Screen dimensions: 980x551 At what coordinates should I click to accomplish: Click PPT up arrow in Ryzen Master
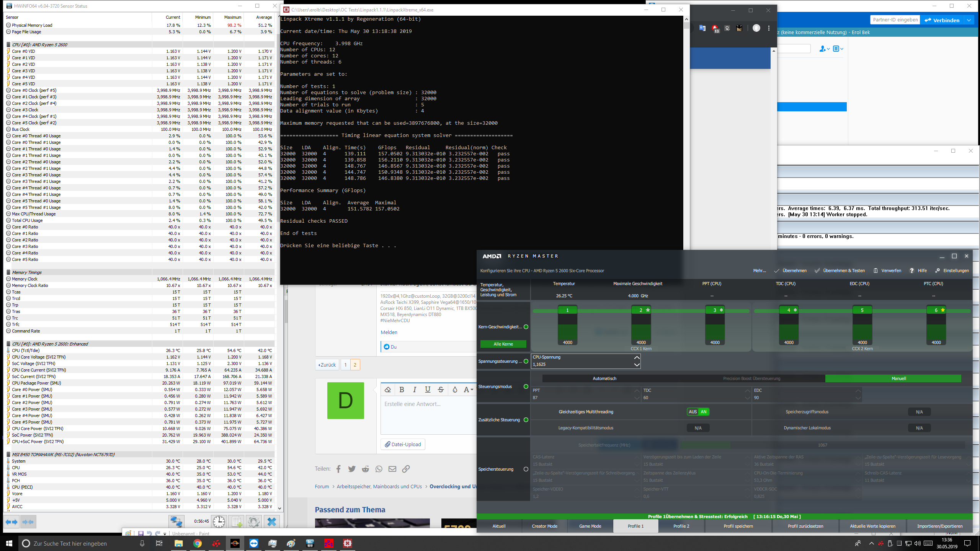tap(637, 391)
